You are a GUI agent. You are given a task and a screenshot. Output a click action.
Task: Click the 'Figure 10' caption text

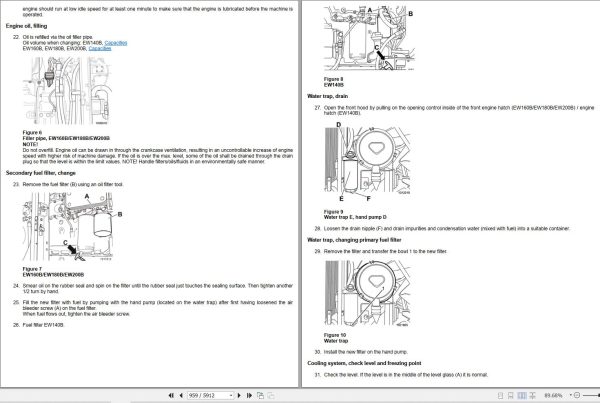click(335, 335)
